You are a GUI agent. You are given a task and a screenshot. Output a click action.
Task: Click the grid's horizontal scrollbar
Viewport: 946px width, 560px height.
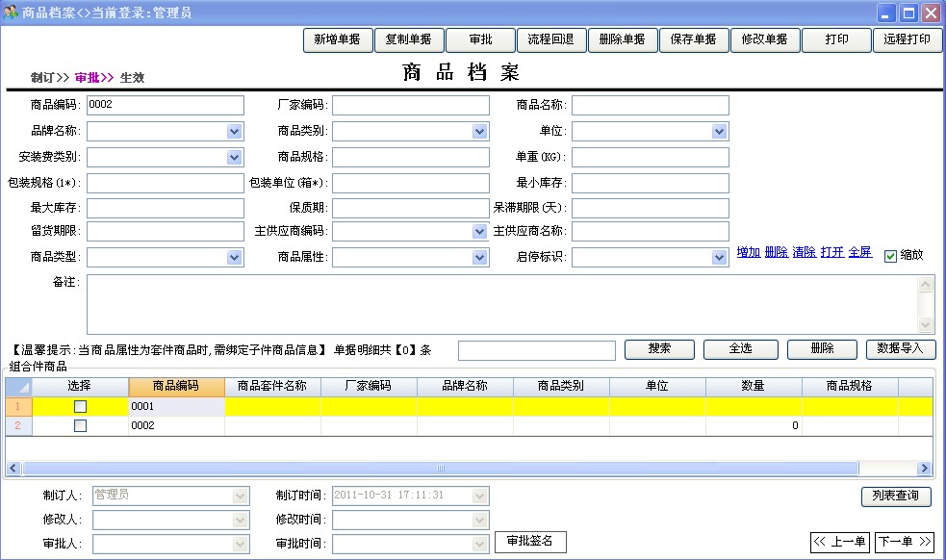pos(440,469)
